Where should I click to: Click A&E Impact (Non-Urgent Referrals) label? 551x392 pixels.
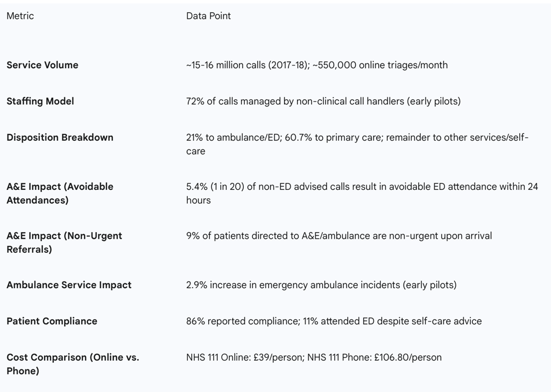pos(64,243)
